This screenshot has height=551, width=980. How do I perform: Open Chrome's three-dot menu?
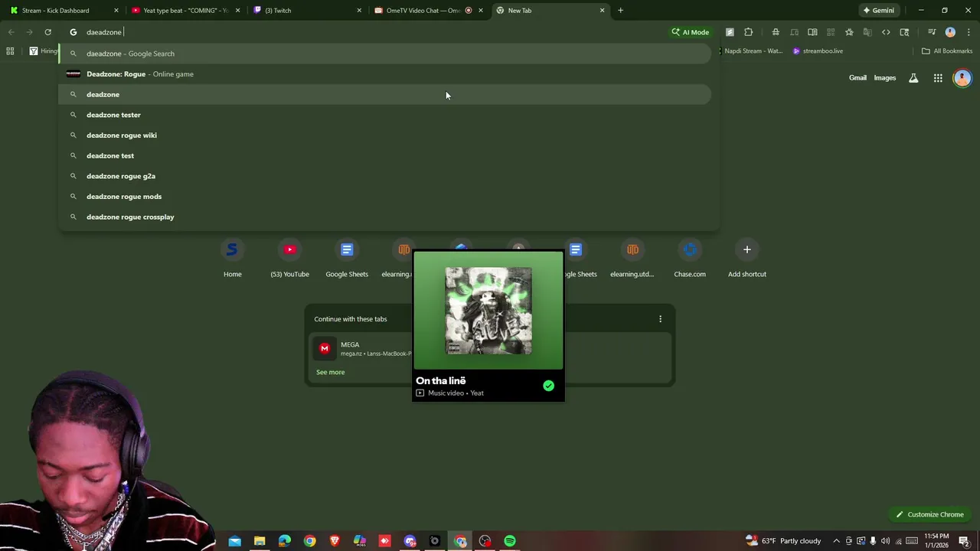coord(969,32)
